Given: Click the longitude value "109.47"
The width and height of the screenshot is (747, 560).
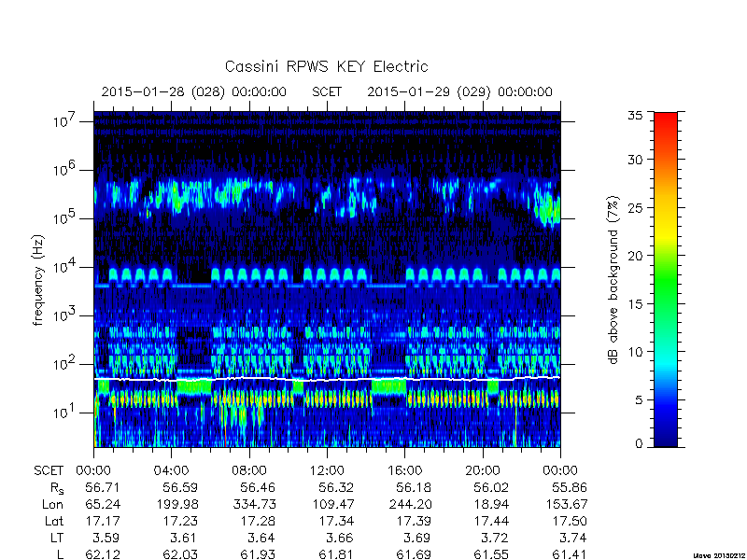Looking at the screenshot, I should click(x=332, y=504).
